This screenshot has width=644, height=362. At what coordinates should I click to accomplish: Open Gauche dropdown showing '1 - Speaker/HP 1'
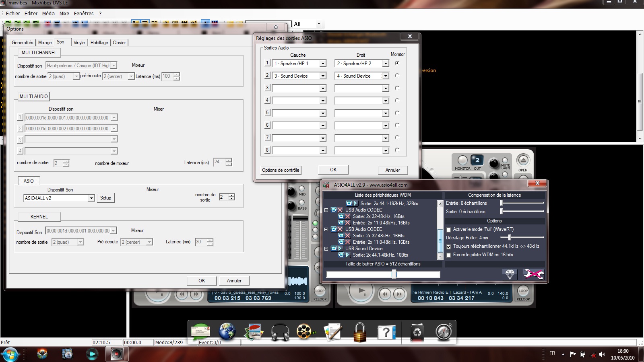point(322,64)
